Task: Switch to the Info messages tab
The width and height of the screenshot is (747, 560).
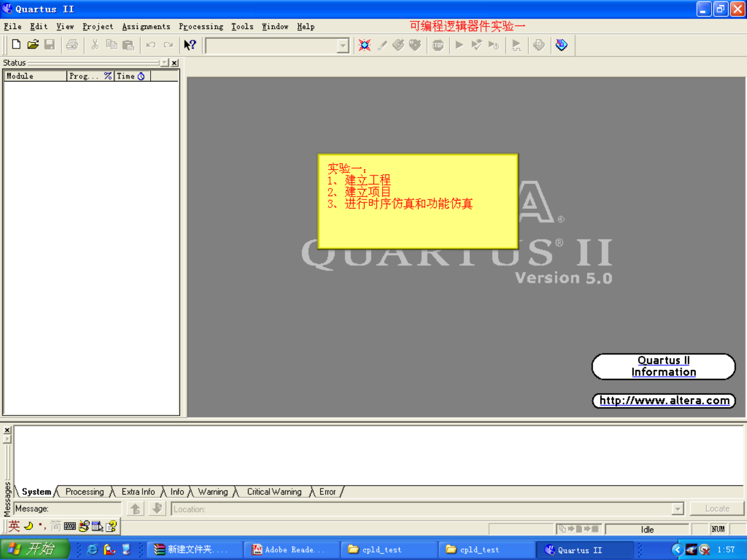Action: pos(177,492)
